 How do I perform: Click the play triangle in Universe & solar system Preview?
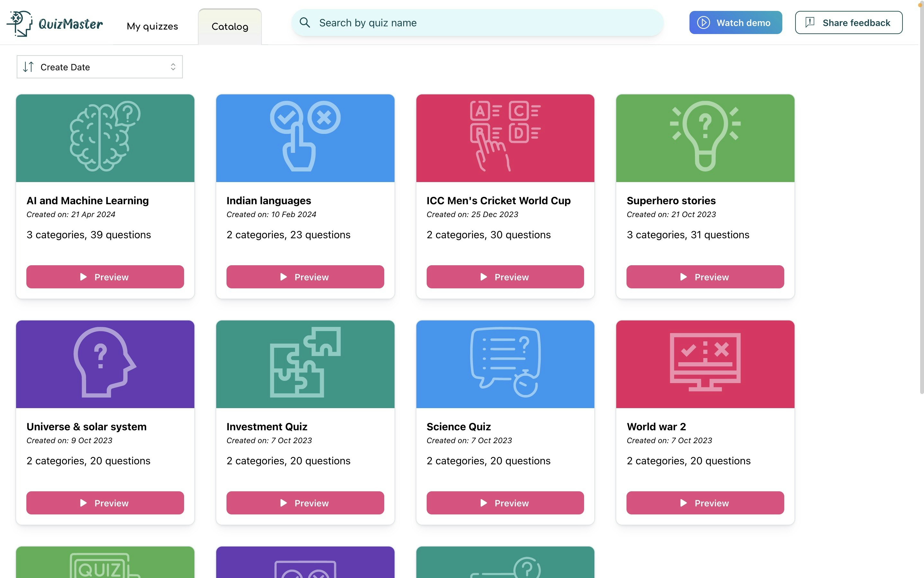pos(84,503)
